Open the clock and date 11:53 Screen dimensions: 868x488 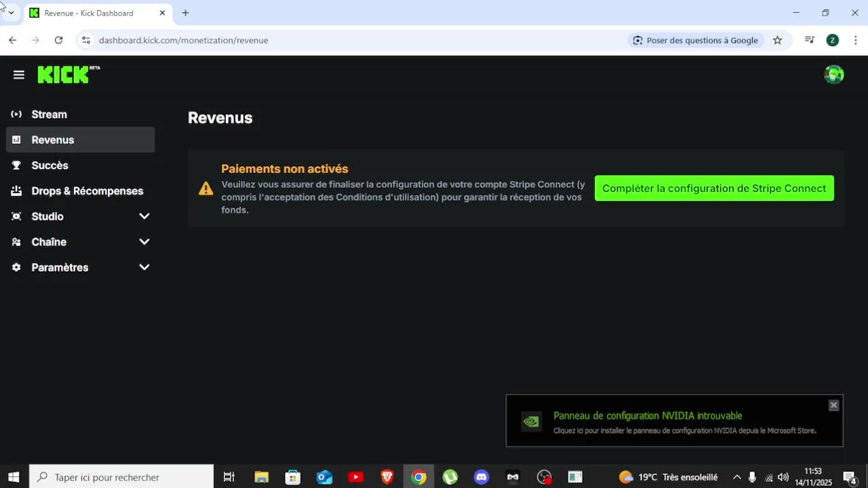pos(813,477)
